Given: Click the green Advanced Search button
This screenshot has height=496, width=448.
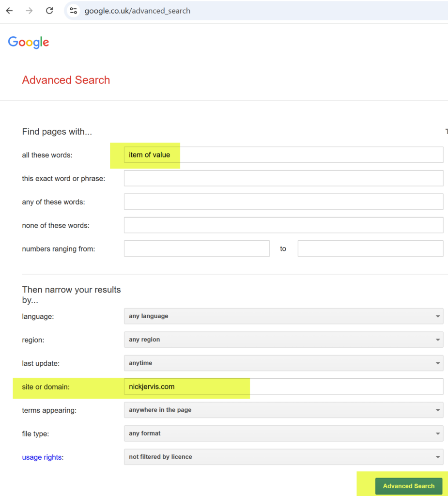Looking at the screenshot, I should pos(409,486).
